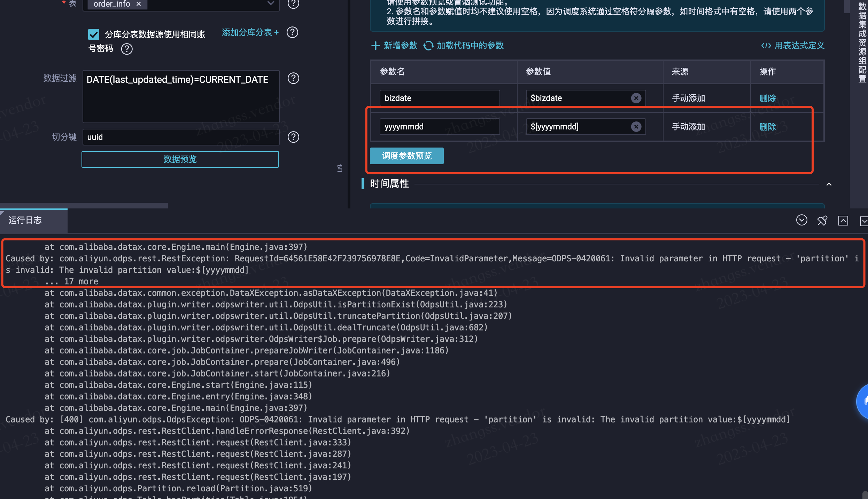The image size is (868, 499).
Task: Click help icon next to 号密码 label
Action: click(127, 49)
